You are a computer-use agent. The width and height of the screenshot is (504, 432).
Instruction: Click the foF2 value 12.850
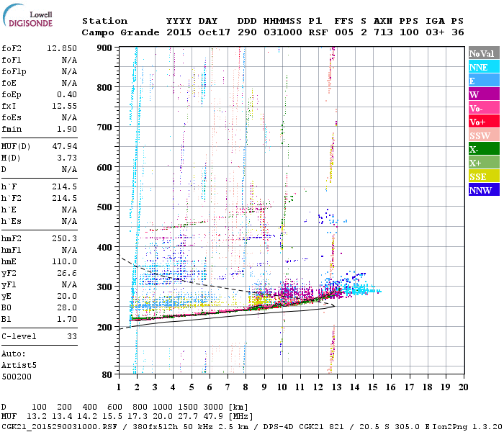pyautogui.click(x=62, y=48)
